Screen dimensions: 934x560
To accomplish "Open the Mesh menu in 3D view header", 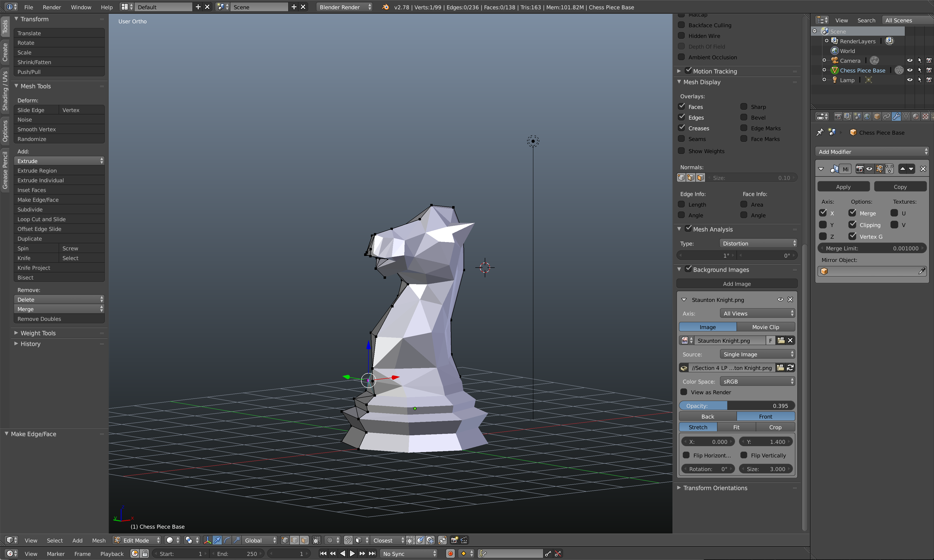I will (99, 540).
